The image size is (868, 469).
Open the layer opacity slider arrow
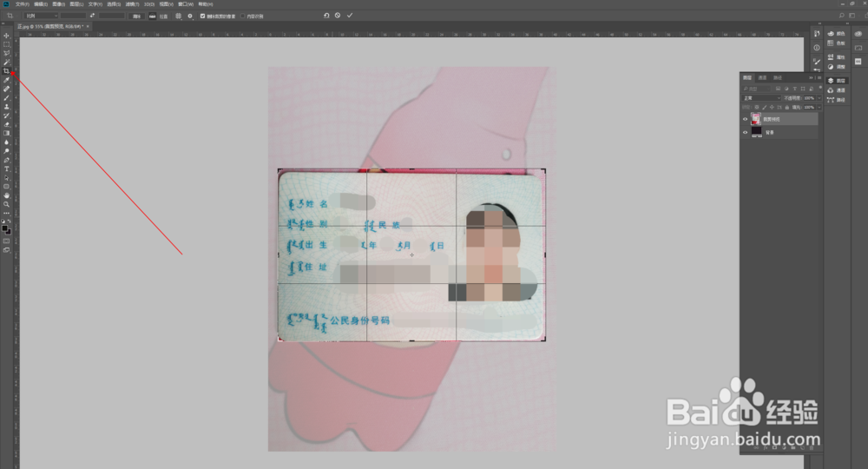tap(819, 98)
